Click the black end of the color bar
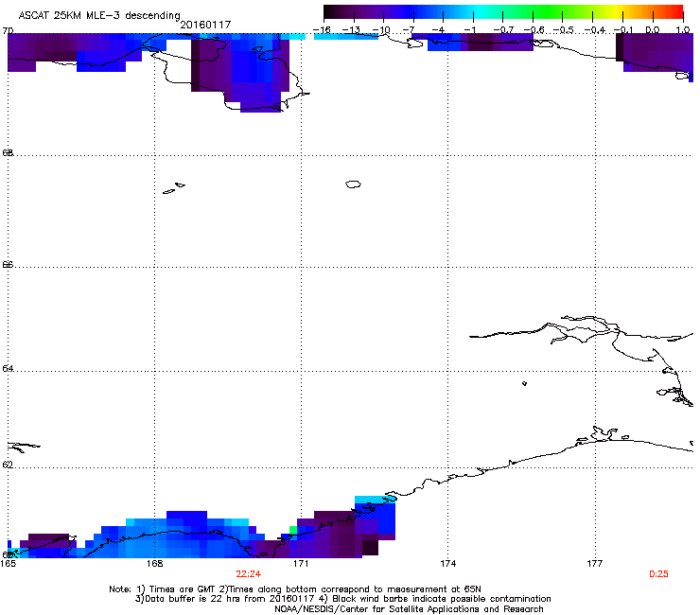The width and height of the screenshot is (700, 615). (x=330, y=11)
